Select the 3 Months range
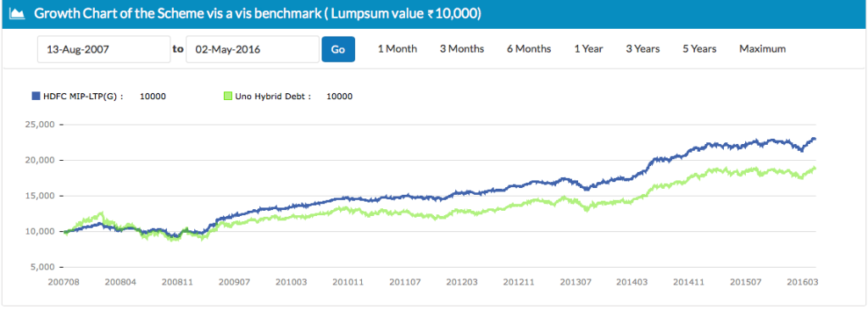Image resolution: width=868 pixels, height=310 pixels. tap(462, 49)
